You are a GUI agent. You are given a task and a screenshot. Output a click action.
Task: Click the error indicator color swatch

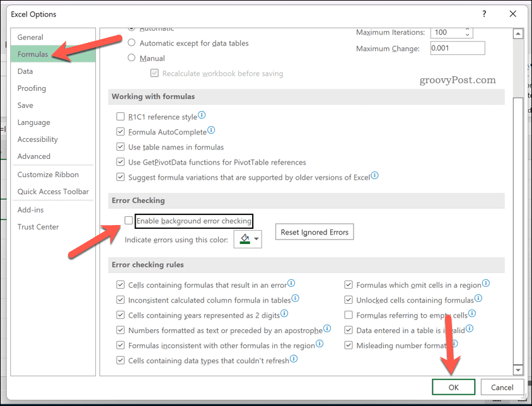pyautogui.click(x=243, y=239)
